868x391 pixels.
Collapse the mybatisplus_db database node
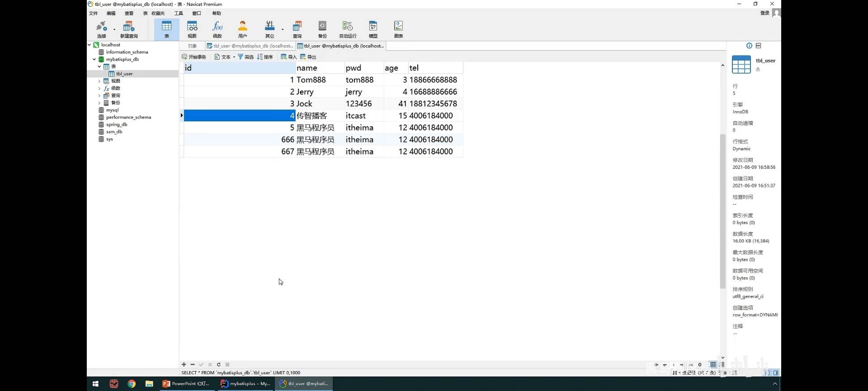pyautogui.click(x=94, y=59)
